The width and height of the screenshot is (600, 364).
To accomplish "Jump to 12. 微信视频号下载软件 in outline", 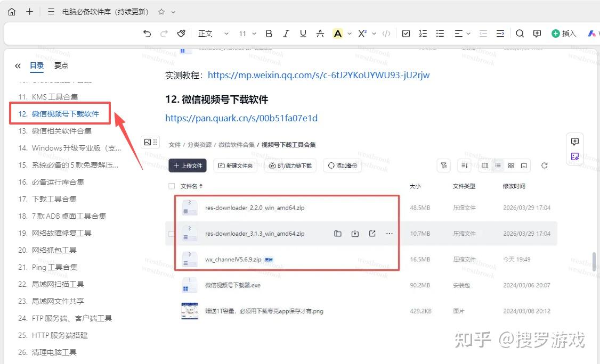I will point(59,113).
